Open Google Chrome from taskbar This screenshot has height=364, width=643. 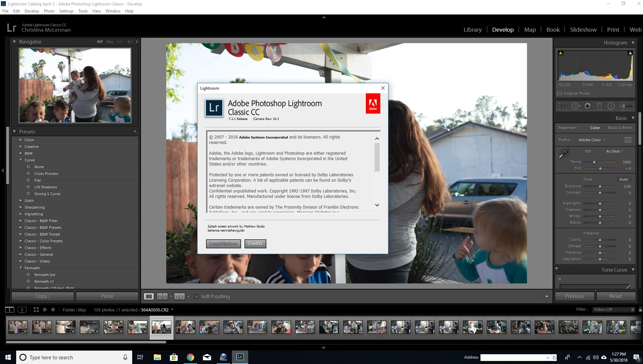pos(191,357)
